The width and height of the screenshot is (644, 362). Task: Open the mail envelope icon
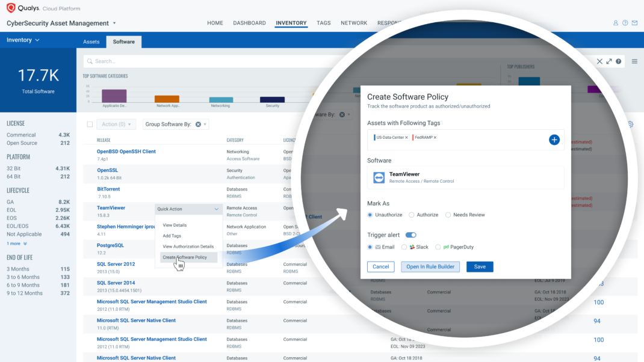pyautogui.click(x=634, y=23)
